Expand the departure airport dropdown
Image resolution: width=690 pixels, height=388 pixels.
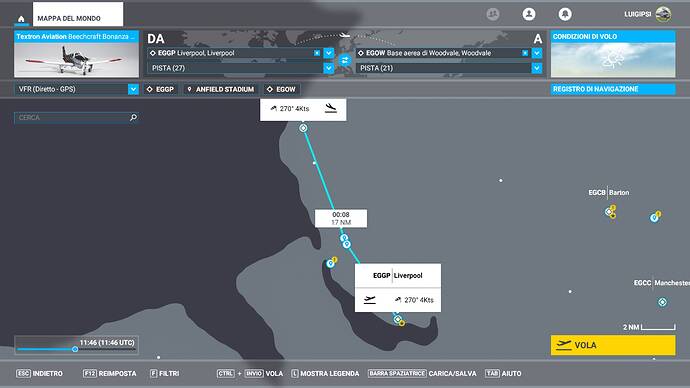click(x=329, y=53)
